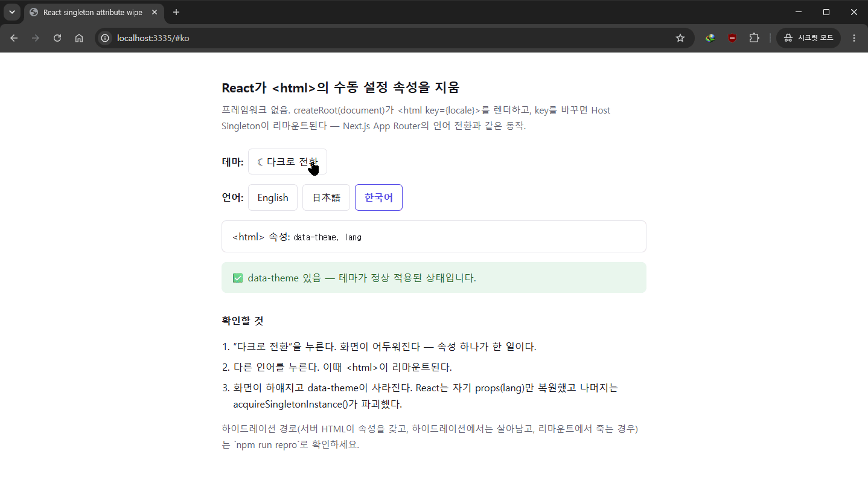This screenshot has width=868, height=477.
Task: Click the heading React가 <html>의 수동 설정 속성을 지움
Action: (340, 88)
